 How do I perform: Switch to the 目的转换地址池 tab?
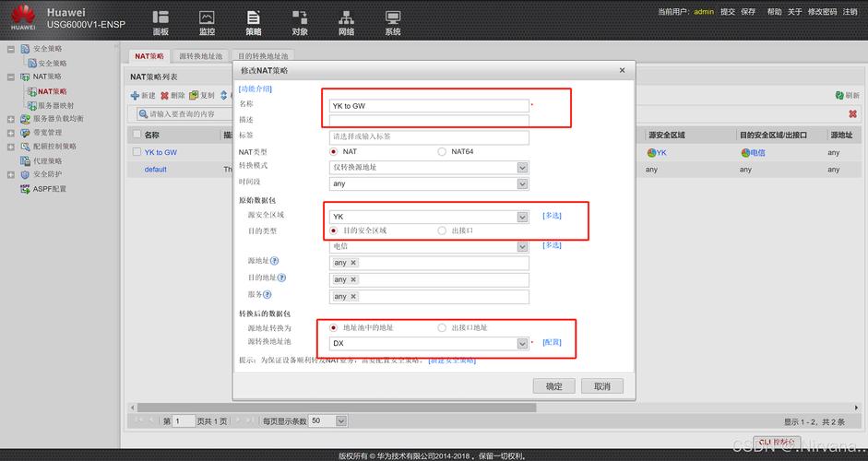click(x=263, y=56)
